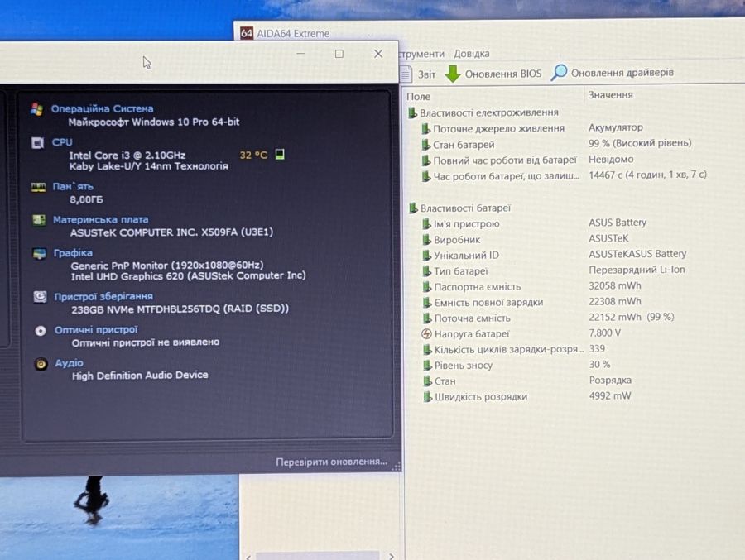This screenshot has width=745, height=560.
Task: Minimize the Speccy window
Action: point(300,54)
